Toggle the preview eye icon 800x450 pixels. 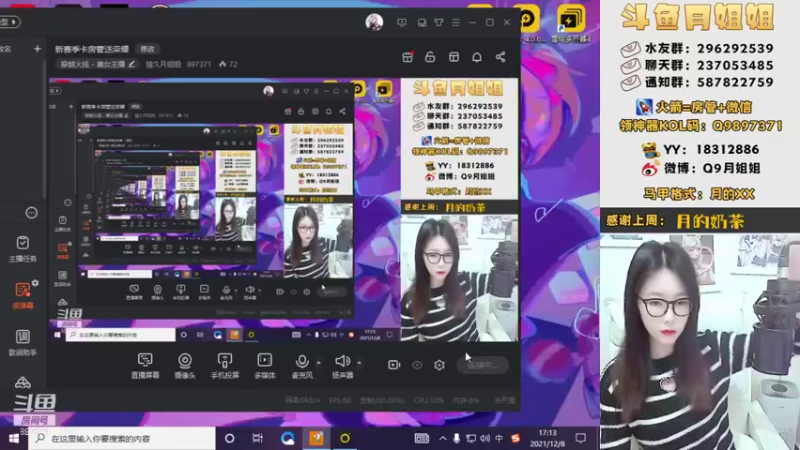(417, 365)
